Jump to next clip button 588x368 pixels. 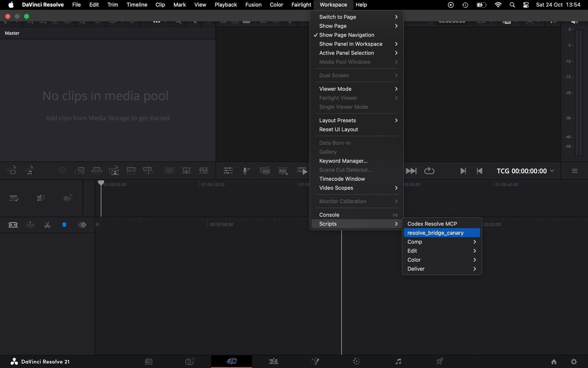[463, 171]
